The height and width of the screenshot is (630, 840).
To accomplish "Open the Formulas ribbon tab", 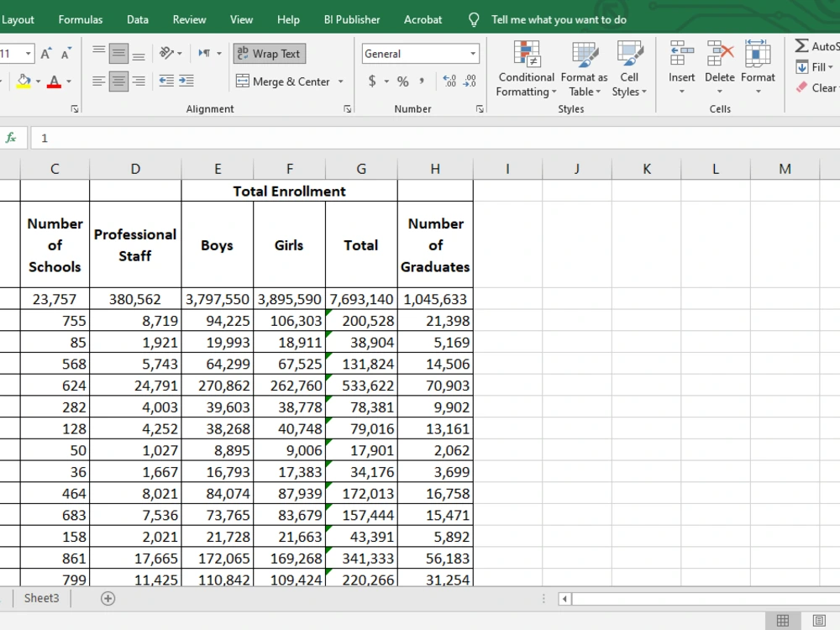I will [x=81, y=20].
